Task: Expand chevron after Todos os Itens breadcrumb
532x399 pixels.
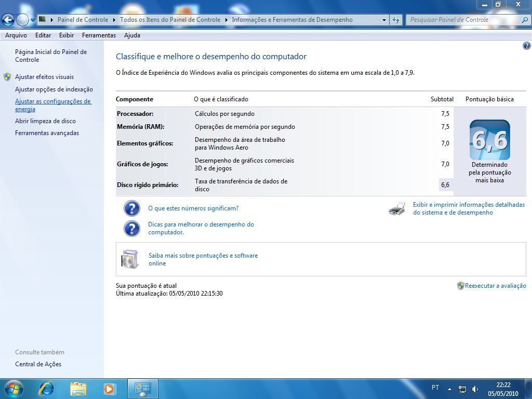Action: tap(227, 20)
